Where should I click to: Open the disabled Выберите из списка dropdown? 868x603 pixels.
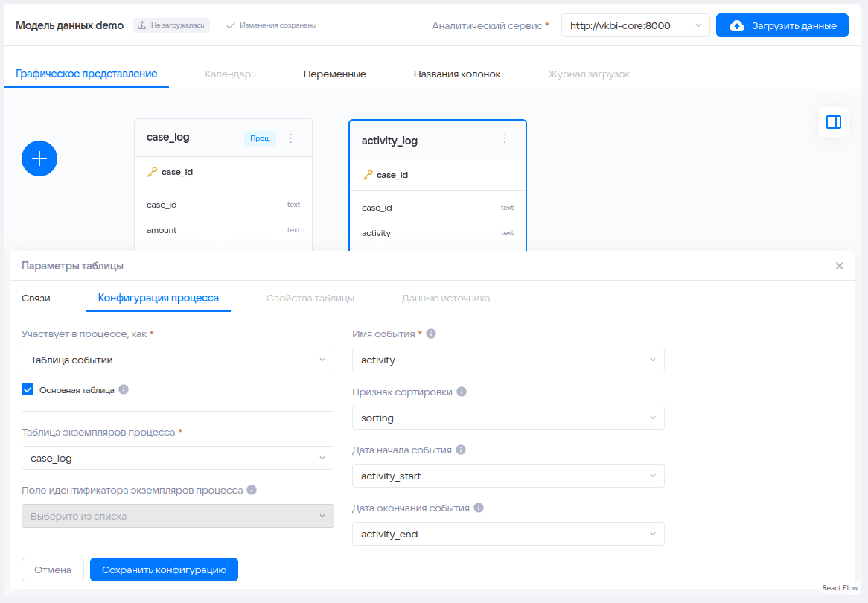[x=178, y=515]
